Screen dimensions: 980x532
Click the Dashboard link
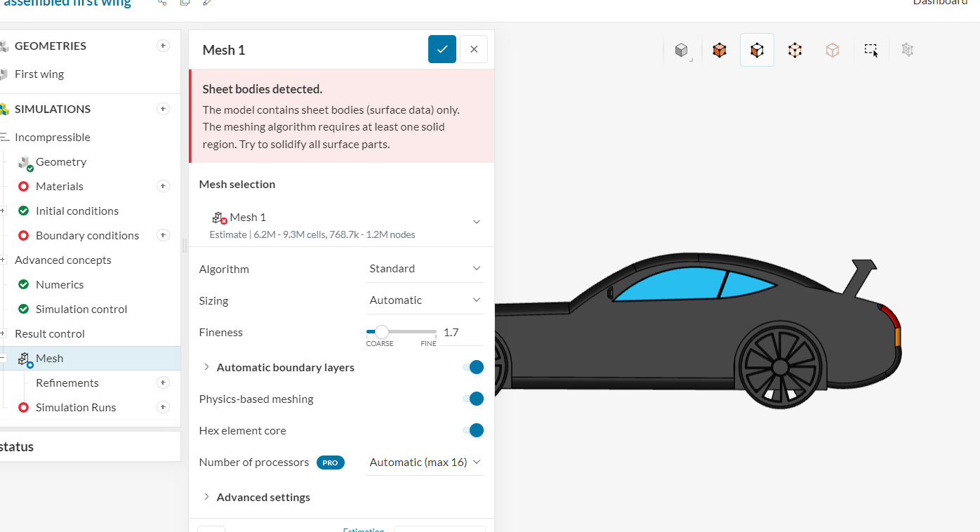[939, 3]
